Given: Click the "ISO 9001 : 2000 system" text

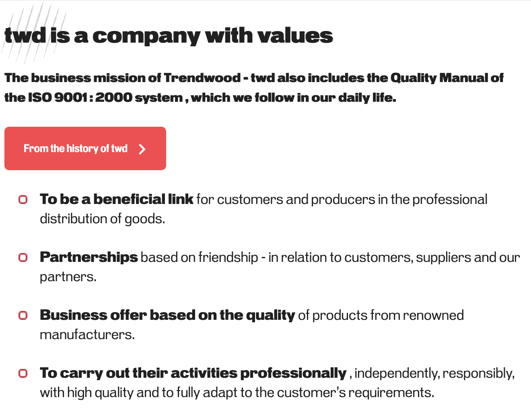Looking at the screenshot, I should click(105, 97).
